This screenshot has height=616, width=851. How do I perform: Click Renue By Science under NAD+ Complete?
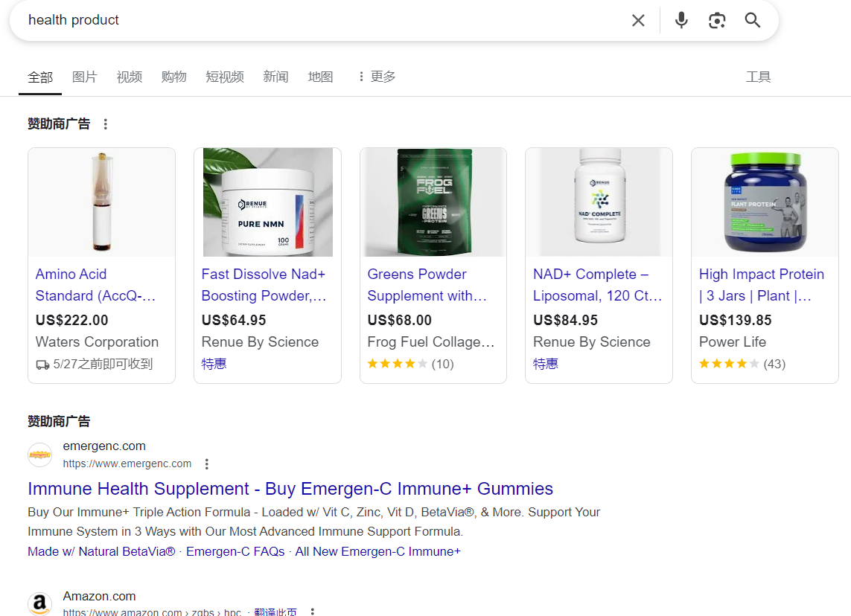pos(592,342)
